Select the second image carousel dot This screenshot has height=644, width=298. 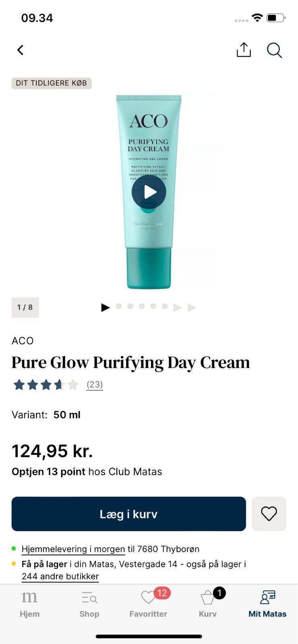pos(130,306)
